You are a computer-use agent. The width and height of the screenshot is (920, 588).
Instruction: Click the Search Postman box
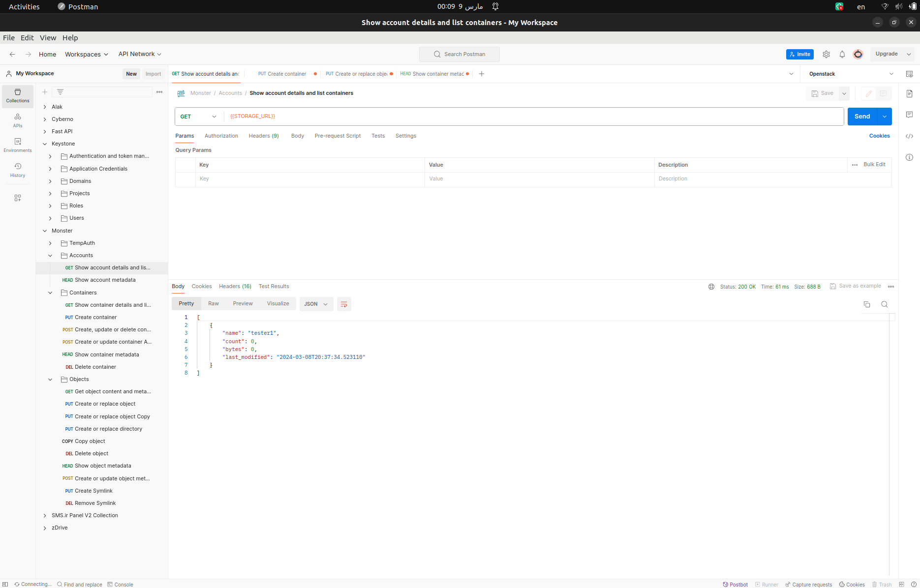tap(460, 54)
